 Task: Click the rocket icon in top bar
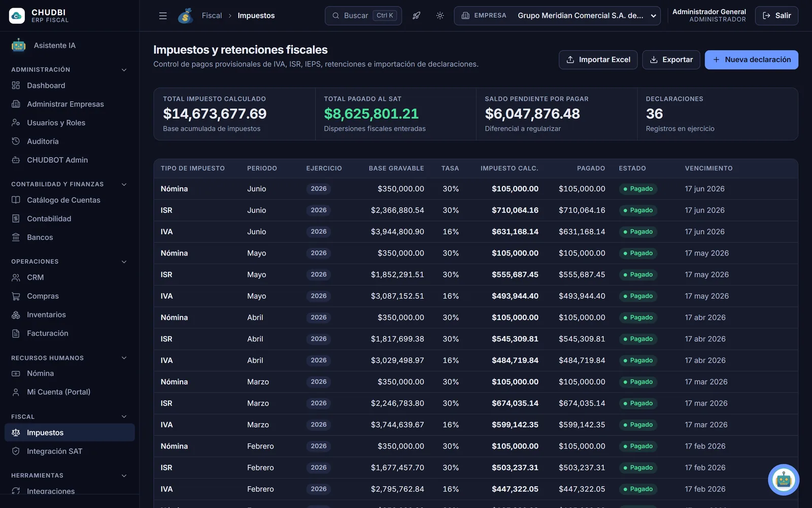coord(416,16)
